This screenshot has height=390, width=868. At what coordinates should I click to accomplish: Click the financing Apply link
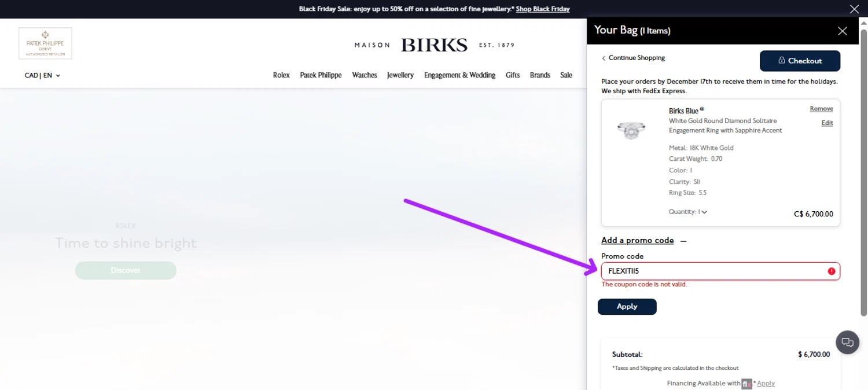click(x=766, y=384)
